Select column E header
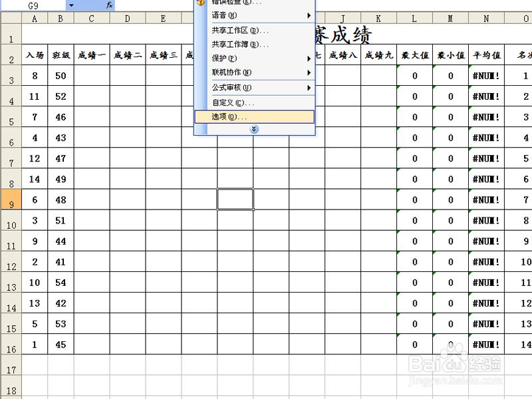Image resolution: width=532 pixels, height=399 pixels. (x=164, y=19)
